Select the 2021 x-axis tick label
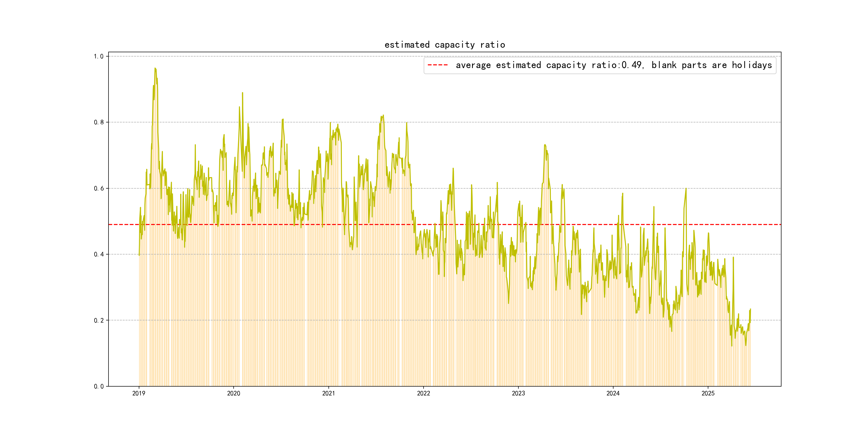 coord(328,393)
